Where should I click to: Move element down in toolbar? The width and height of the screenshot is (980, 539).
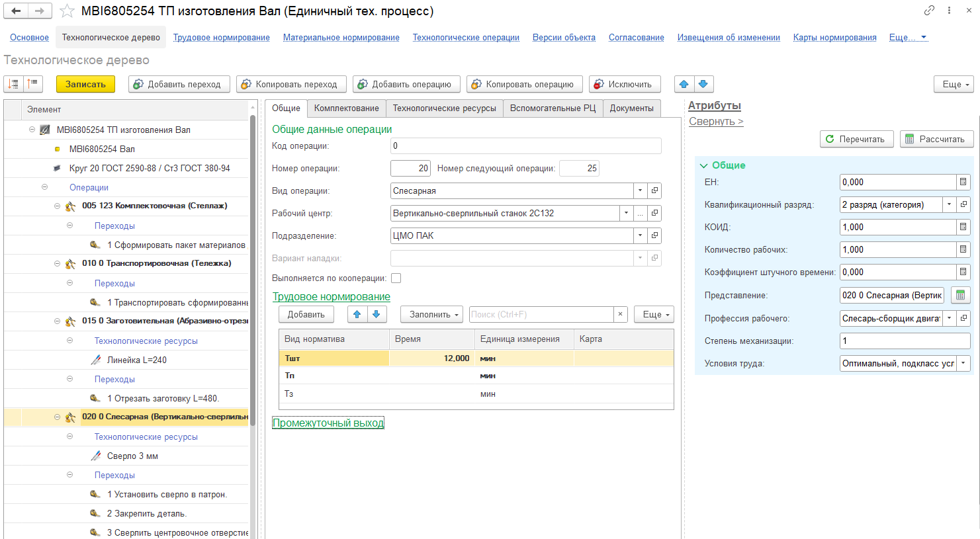pos(703,84)
